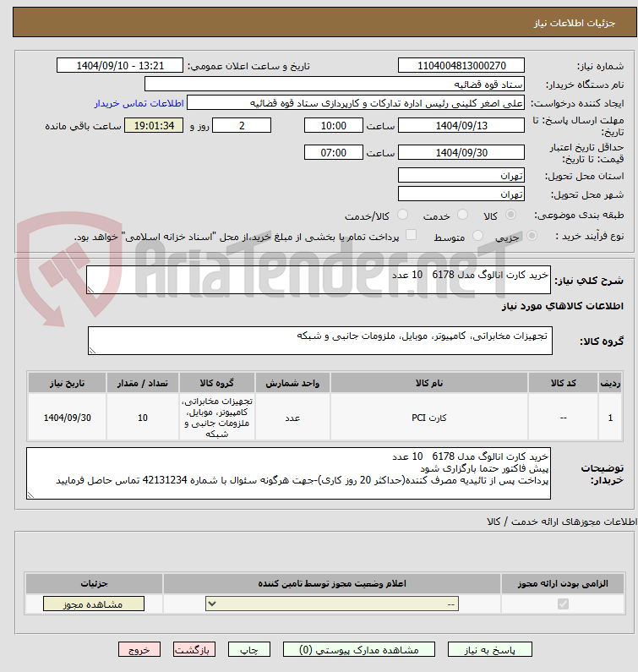Click the عدد unit cell
The width and height of the screenshot is (638, 672).
click(292, 417)
